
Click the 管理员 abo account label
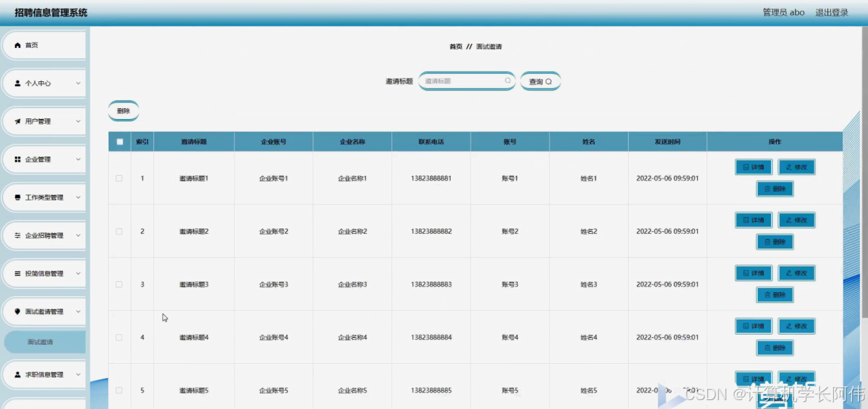coord(784,12)
